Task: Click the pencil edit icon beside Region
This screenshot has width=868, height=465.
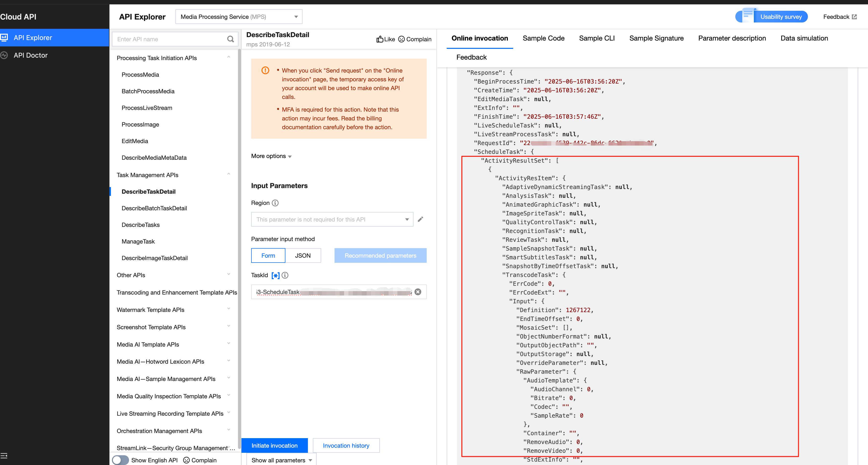Action: click(x=420, y=219)
